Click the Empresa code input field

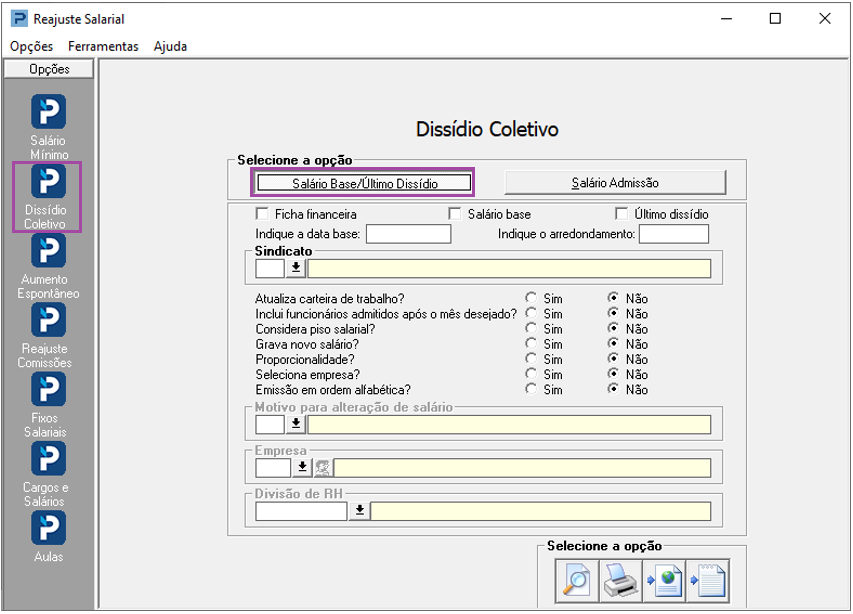(x=273, y=468)
